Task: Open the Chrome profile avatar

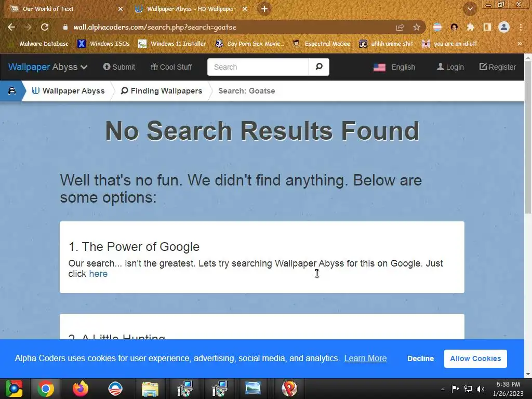Action: point(504,27)
